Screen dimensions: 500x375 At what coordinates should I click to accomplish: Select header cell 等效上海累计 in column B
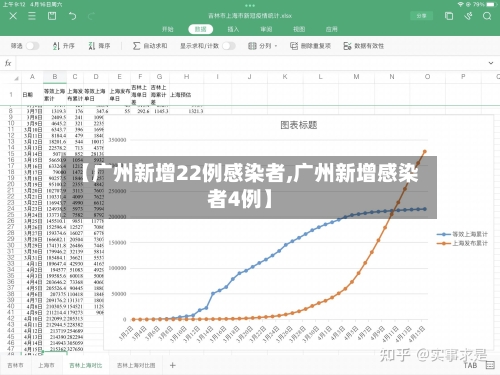pyautogui.click(x=54, y=95)
